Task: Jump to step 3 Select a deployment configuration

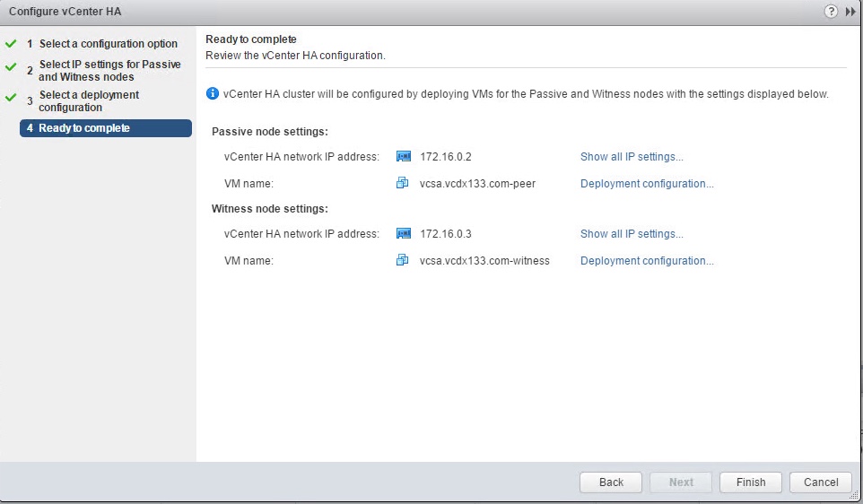Action: point(89,101)
